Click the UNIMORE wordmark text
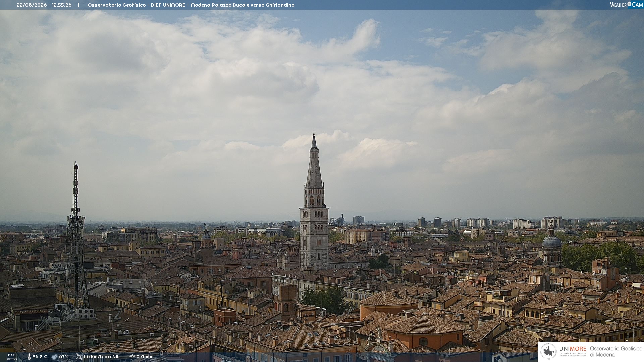The width and height of the screenshot is (644, 362). [573, 349]
